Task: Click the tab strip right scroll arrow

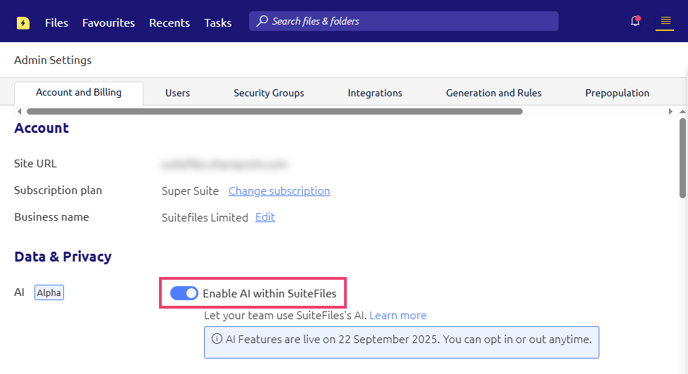Action: 670,111
